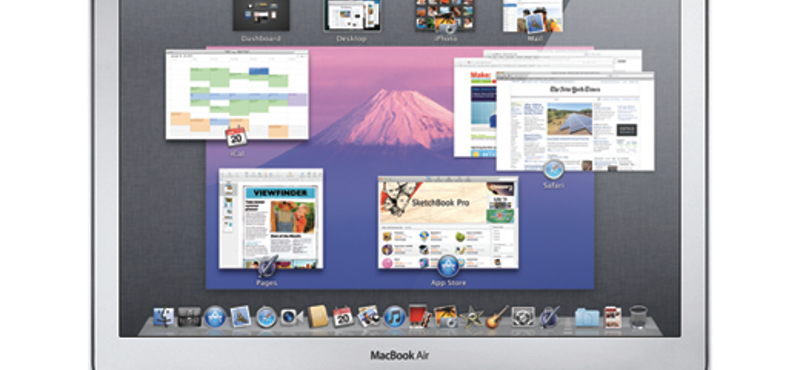The width and height of the screenshot is (800, 370).
Task: Click the Safari compass badge under browser windows
Action: (x=554, y=170)
